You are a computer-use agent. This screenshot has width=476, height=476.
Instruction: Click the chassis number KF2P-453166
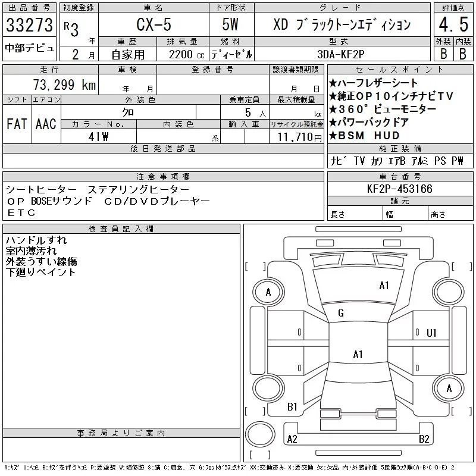[x=400, y=189]
